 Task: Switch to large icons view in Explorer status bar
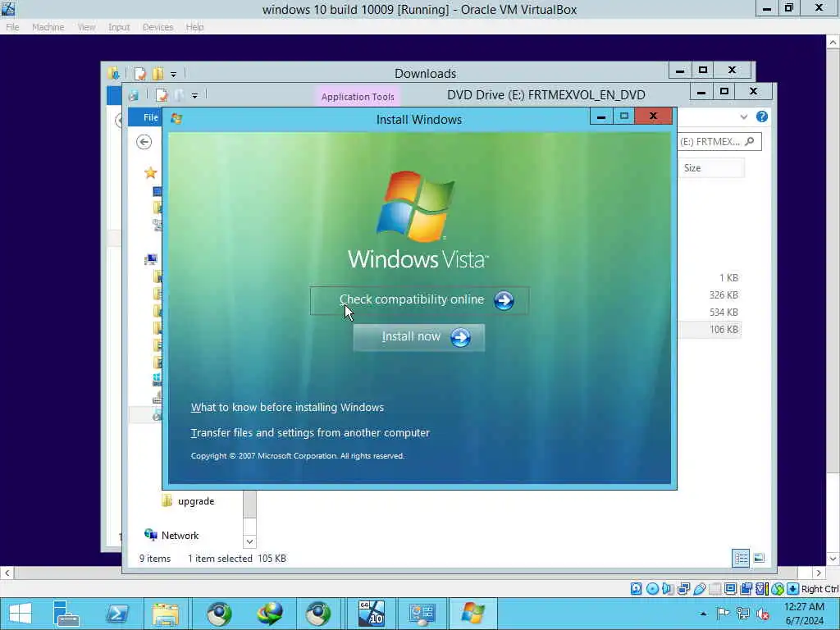pos(759,558)
